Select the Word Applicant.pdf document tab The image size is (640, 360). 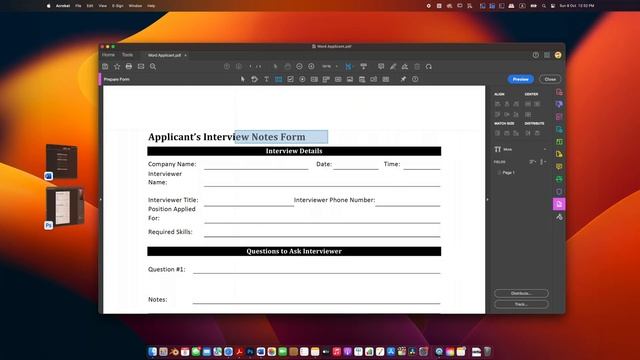click(x=164, y=55)
